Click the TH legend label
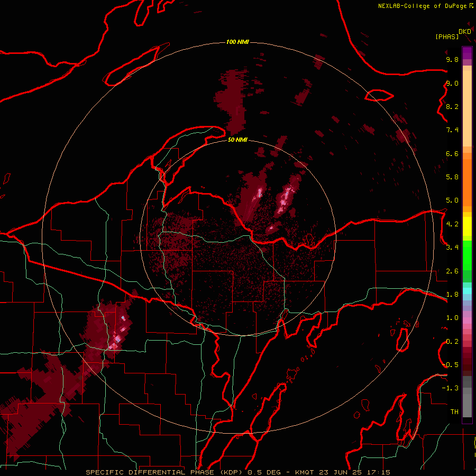Screen dimensions: 476x476 point(454,412)
